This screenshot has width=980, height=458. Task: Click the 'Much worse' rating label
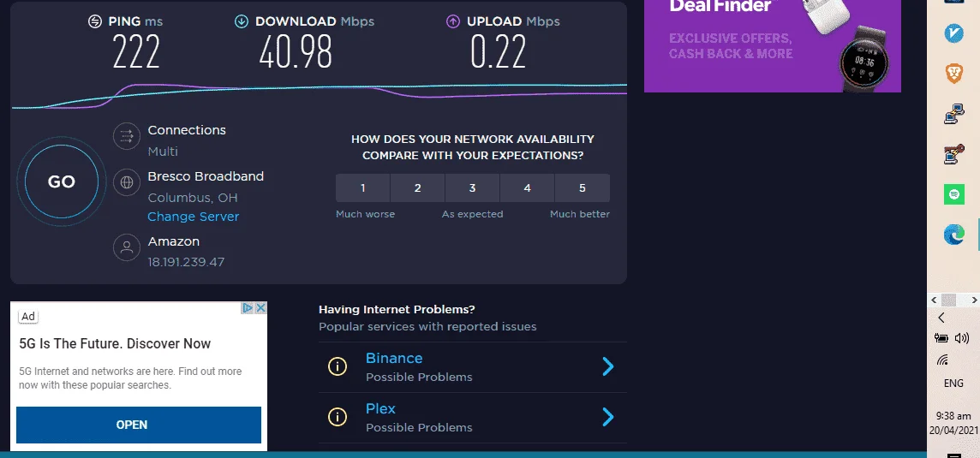tap(365, 214)
